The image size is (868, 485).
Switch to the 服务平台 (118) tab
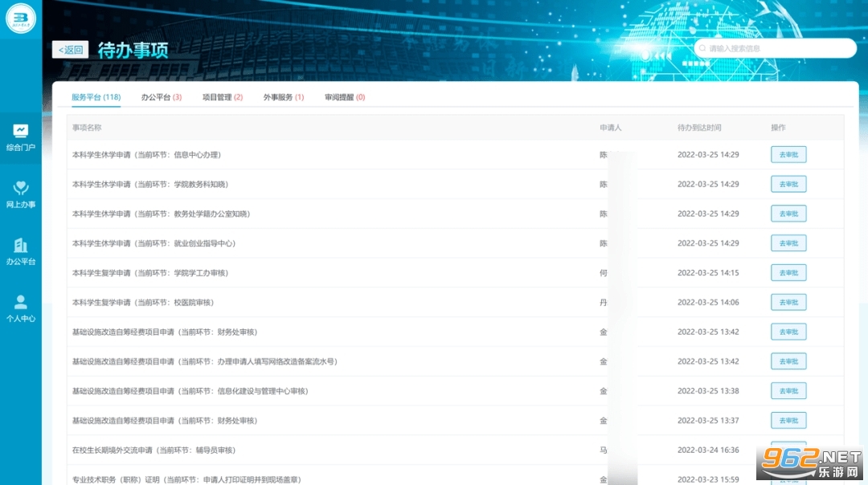[x=96, y=97]
